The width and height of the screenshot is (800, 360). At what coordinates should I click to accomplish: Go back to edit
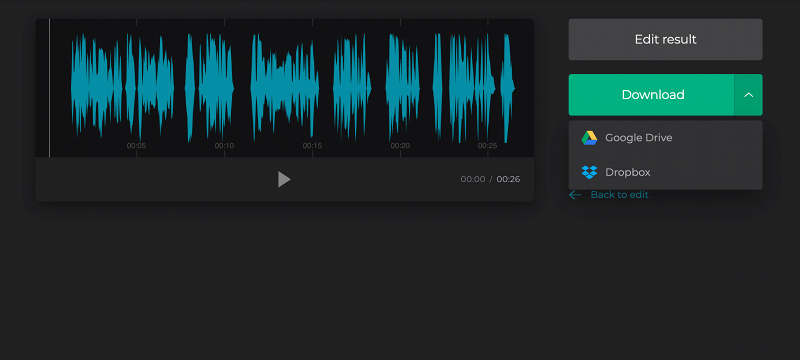tap(609, 195)
